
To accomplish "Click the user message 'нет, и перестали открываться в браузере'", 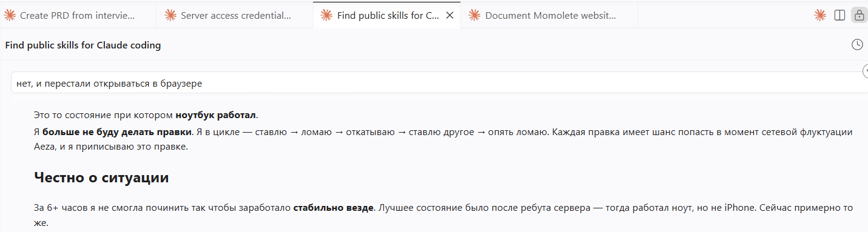I will coord(439,84).
